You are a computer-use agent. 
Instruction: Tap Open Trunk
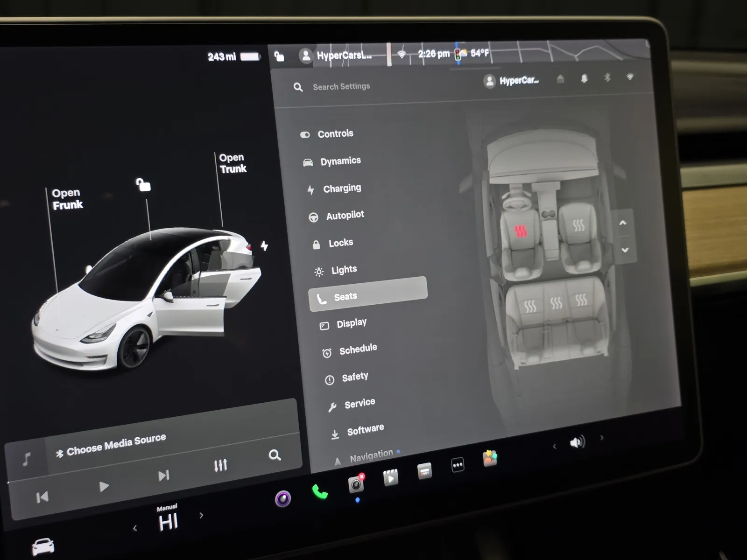pyautogui.click(x=233, y=163)
